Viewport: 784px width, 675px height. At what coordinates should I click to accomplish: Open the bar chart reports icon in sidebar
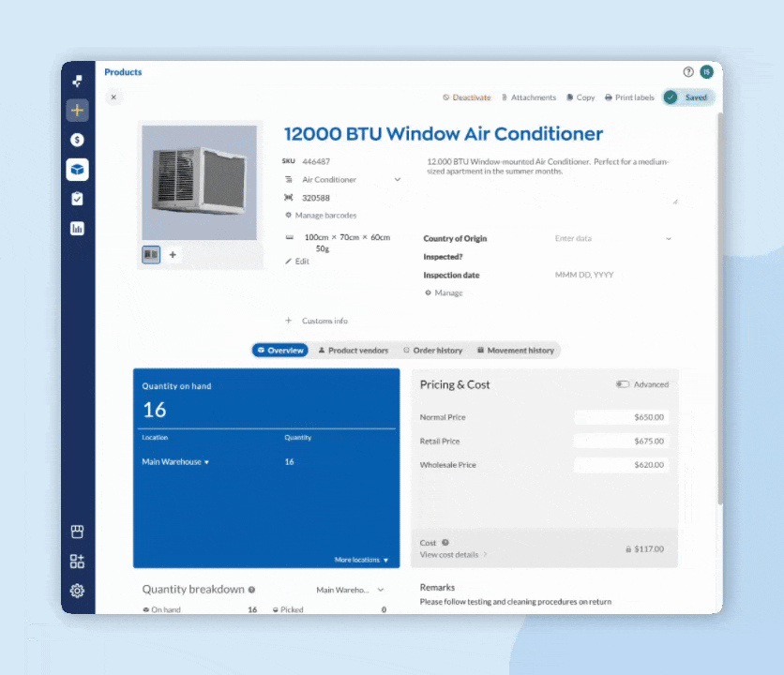tap(77, 228)
